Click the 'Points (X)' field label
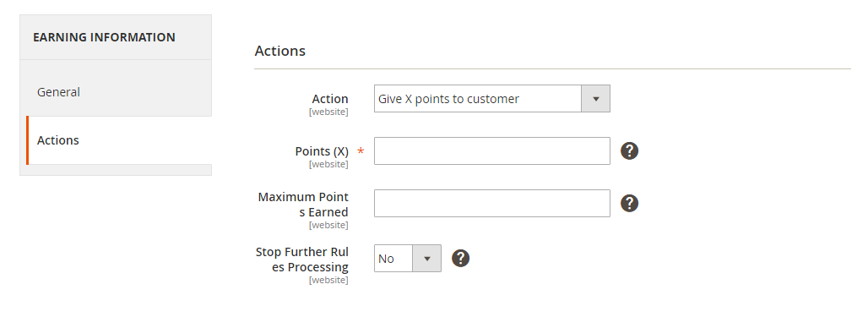The image size is (868, 328). [322, 151]
